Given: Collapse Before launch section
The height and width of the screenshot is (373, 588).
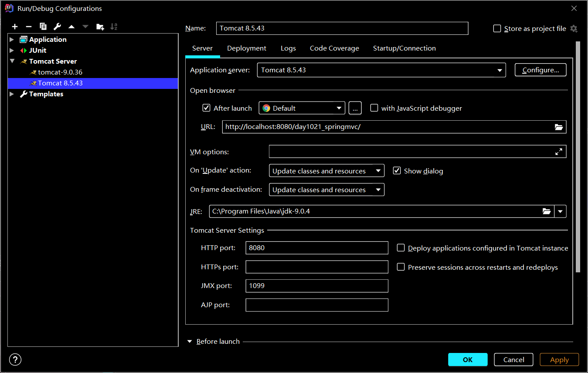Looking at the screenshot, I should coord(190,342).
